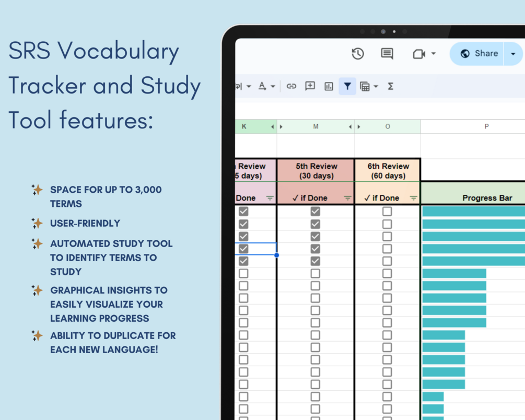Click 'SPACE FOR UP TO 3,000 TERMS' text
Screen dimensions: 525x420
point(106,196)
